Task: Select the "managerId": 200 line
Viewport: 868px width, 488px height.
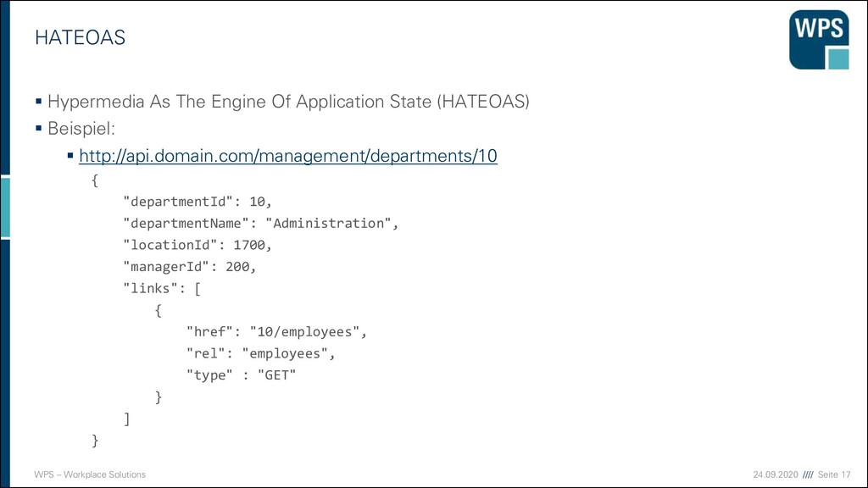Action: tap(190, 267)
